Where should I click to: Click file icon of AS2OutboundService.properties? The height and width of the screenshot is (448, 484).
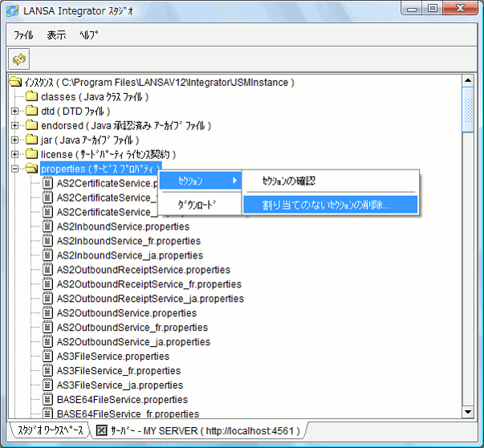click(x=47, y=313)
